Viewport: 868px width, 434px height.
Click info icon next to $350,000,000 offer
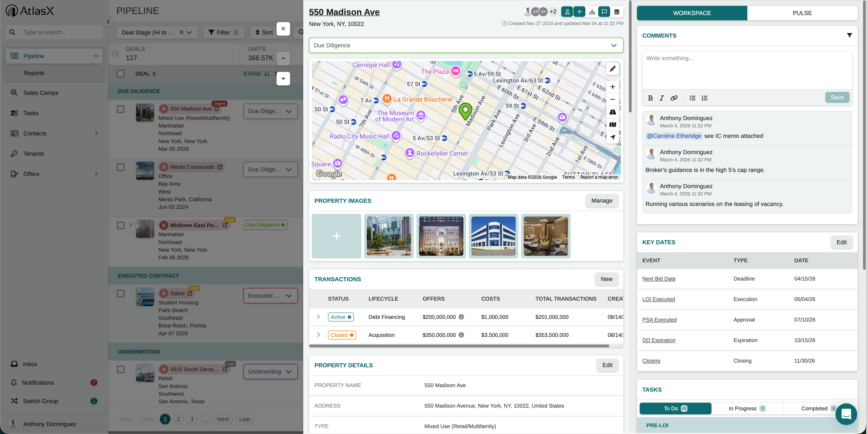coord(461,335)
